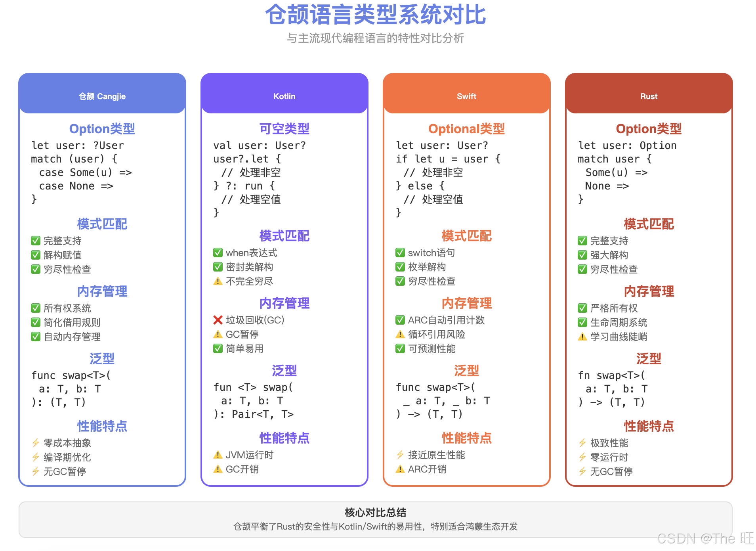Click the checkmark beside 严格所有权

point(582,308)
